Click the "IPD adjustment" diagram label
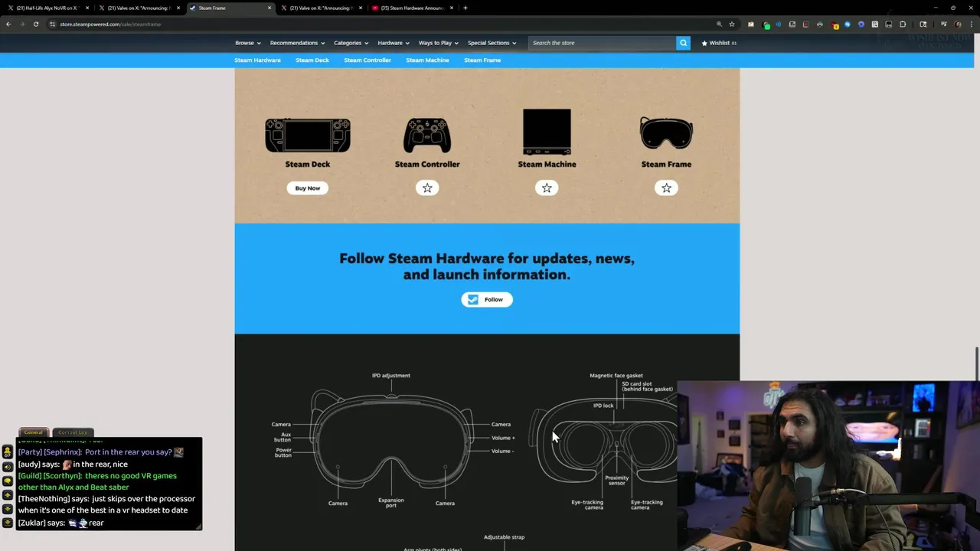The height and width of the screenshot is (551, 980). 391,376
